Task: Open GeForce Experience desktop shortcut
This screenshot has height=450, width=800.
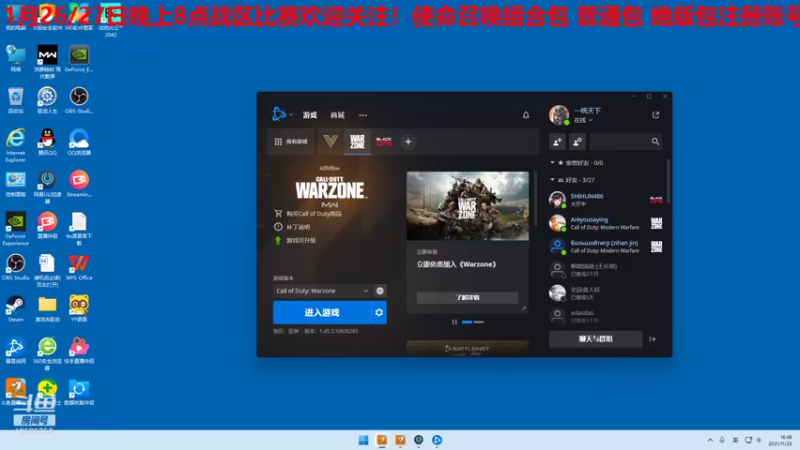Action: 15,229
